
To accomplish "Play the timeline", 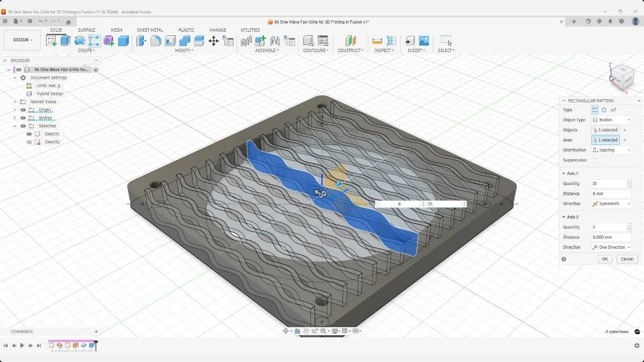I will 22,346.
